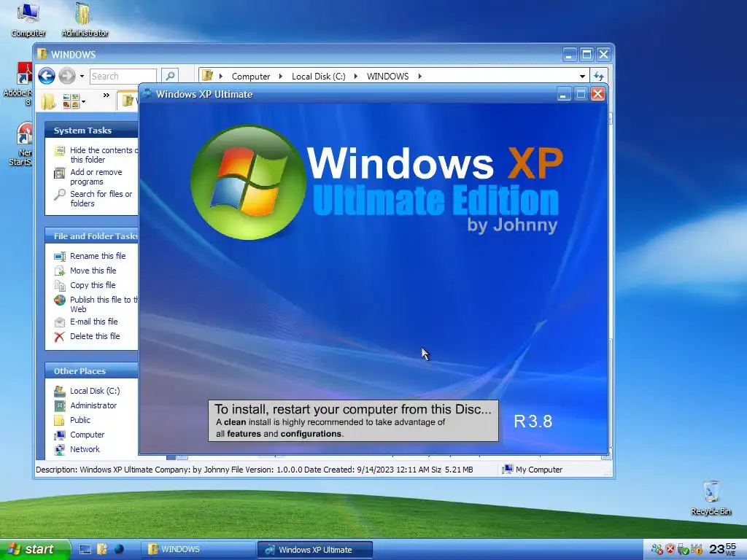The height and width of the screenshot is (560, 747).
Task: Click the Views thumbnails icon
Action: [x=71, y=101]
